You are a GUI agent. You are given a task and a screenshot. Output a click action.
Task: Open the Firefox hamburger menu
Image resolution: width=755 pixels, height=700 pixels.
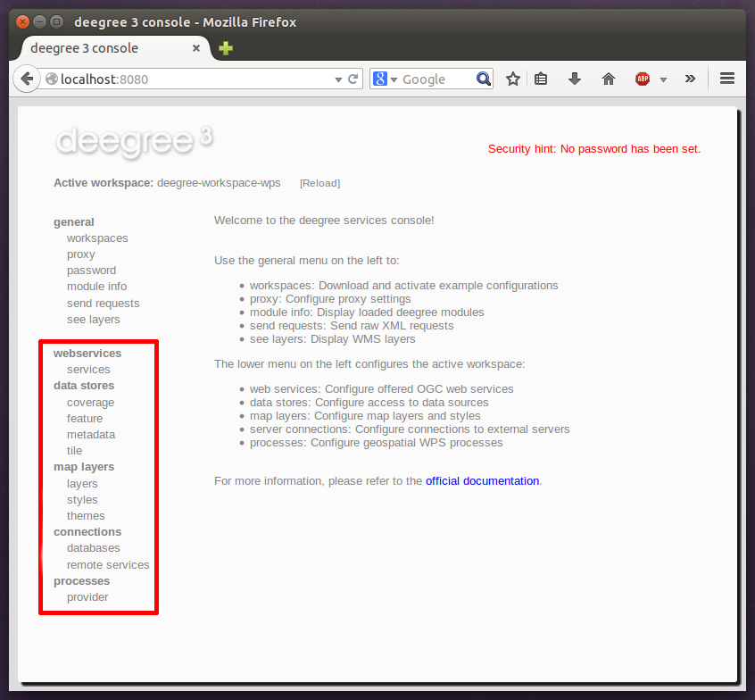(x=727, y=79)
